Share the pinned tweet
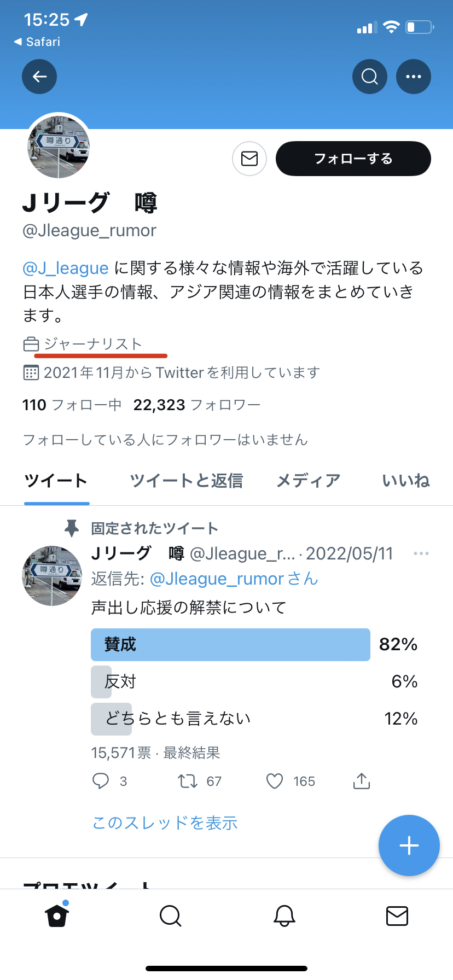 click(x=362, y=781)
